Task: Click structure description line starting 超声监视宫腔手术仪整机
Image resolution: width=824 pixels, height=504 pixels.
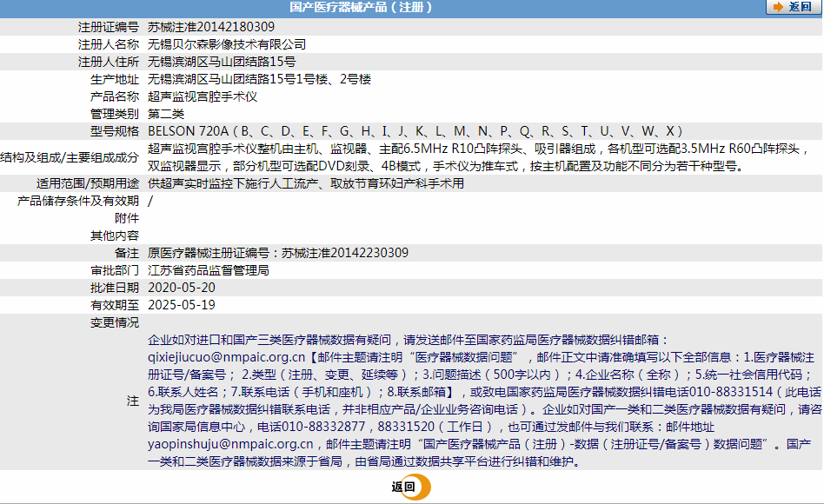Action: tap(478, 149)
